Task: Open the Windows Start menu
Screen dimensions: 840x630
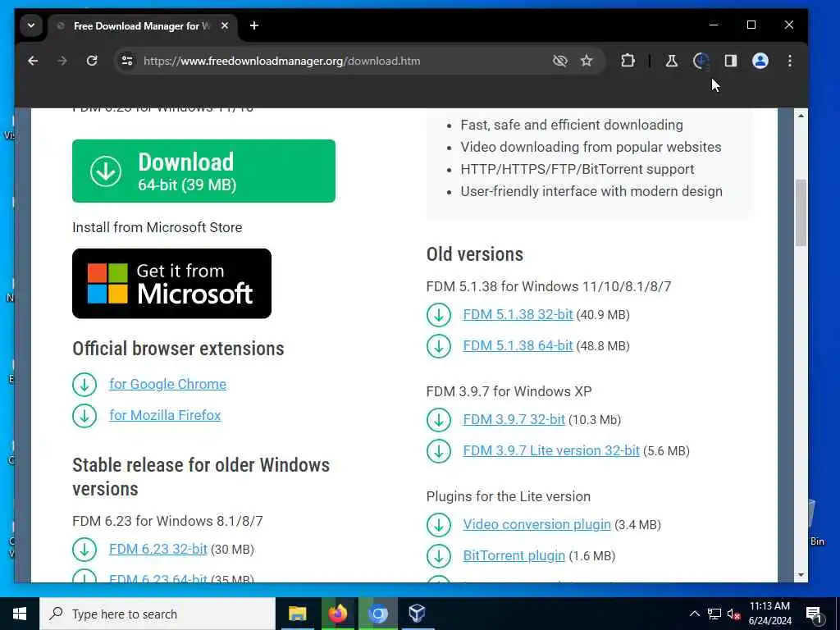Action: click(20, 614)
